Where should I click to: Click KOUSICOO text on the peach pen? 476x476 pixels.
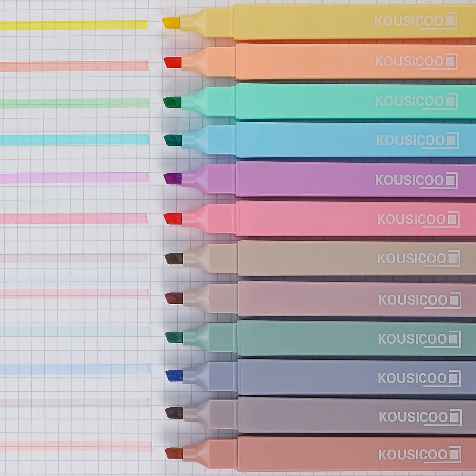coord(409,61)
